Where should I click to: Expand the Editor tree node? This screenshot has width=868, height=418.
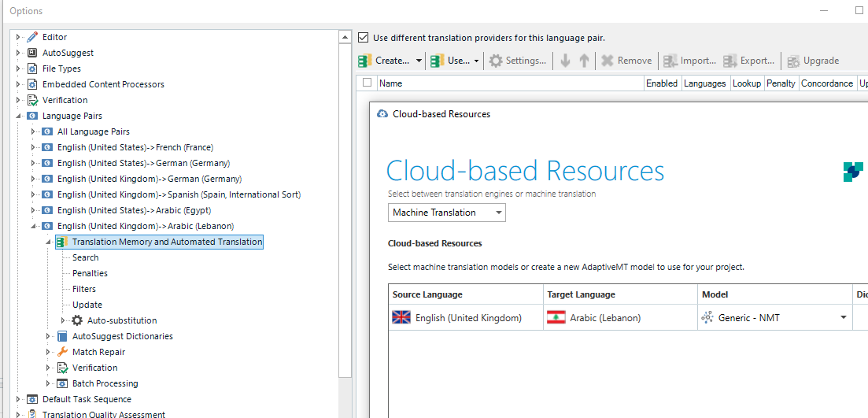pos(18,37)
